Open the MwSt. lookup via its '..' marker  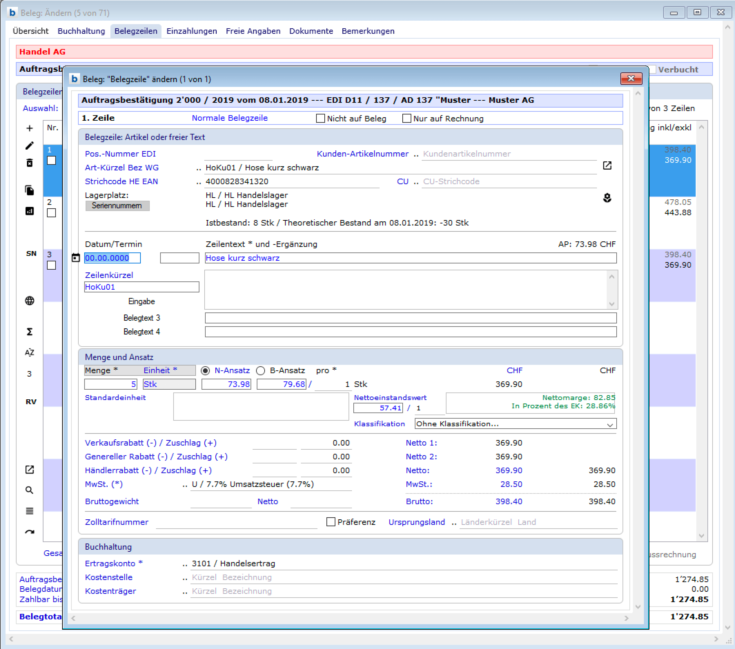184,484
